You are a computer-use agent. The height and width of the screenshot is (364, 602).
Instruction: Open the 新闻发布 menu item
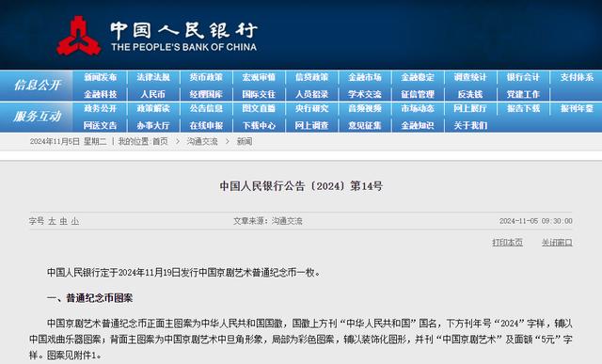pyautogui.click(x=101, y=77)
